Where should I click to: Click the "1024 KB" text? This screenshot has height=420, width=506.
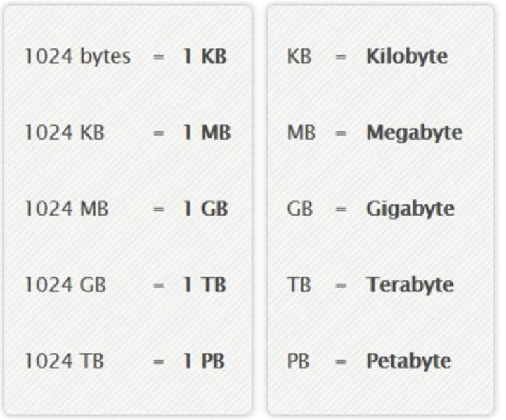65,133
